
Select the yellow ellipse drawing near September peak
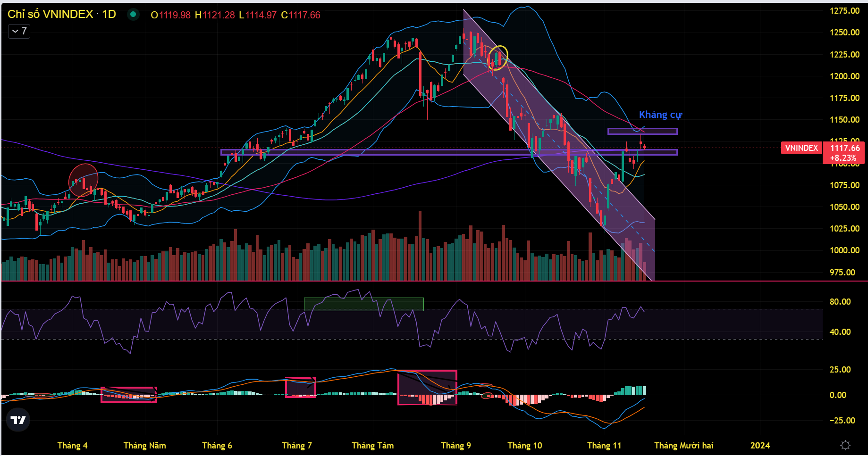pos(497,58)
